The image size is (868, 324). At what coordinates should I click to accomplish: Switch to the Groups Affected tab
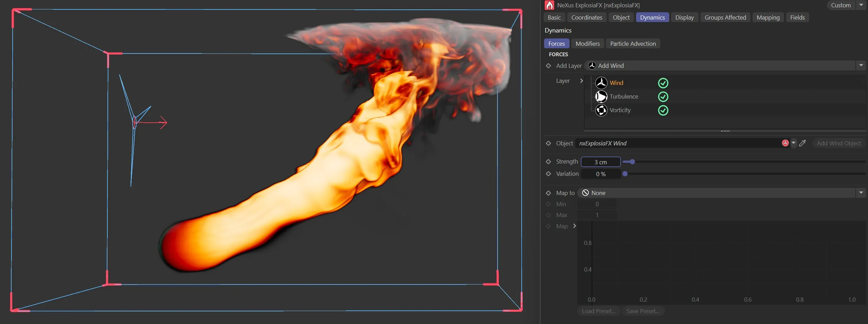725,17
